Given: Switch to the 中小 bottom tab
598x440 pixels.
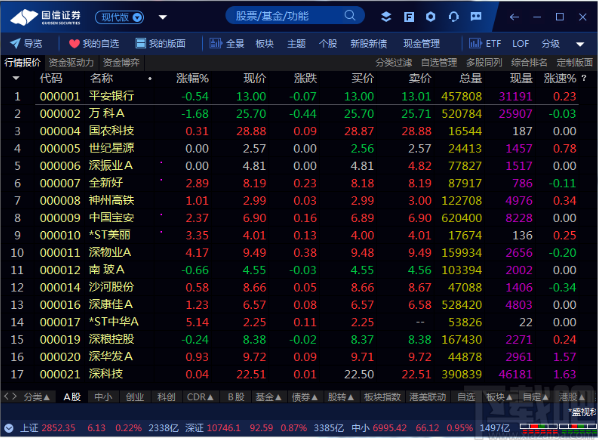Looking at the screenshot, I should (x=103, y=397).
